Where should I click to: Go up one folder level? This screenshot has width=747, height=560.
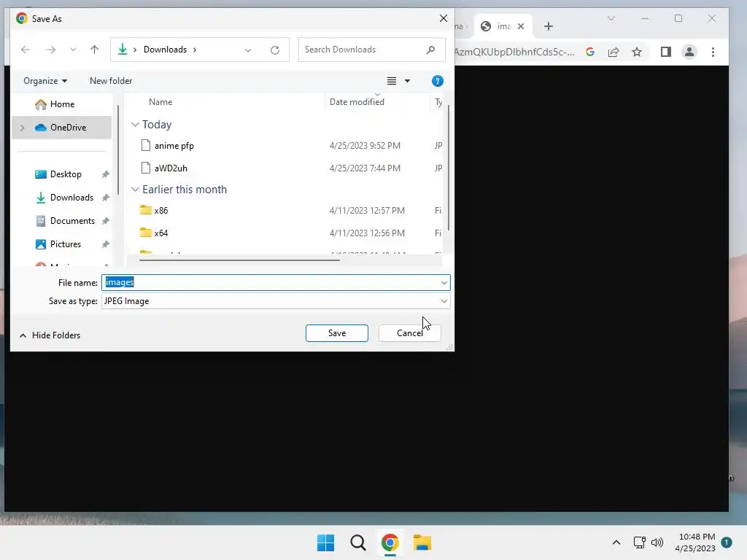click(94, 50)
